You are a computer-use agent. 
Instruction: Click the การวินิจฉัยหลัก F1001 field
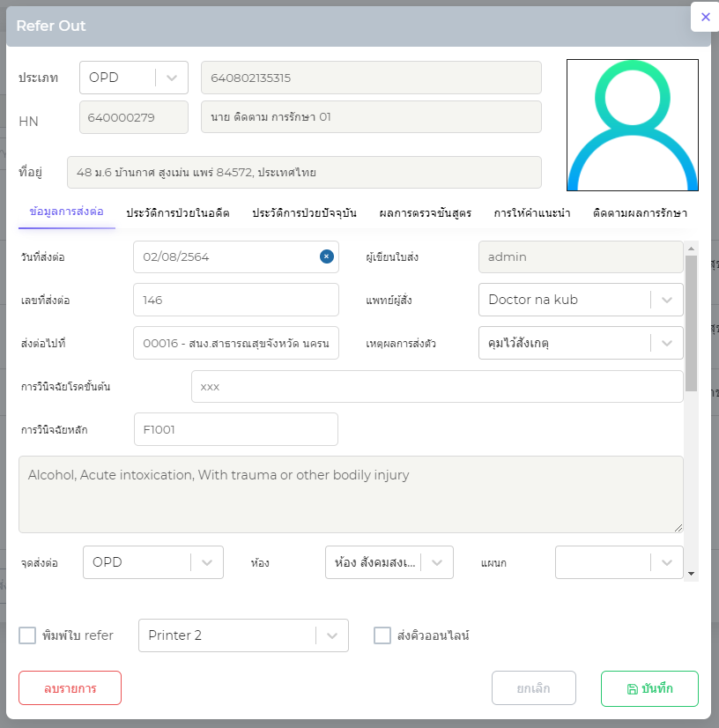click(x=235, y=429)
